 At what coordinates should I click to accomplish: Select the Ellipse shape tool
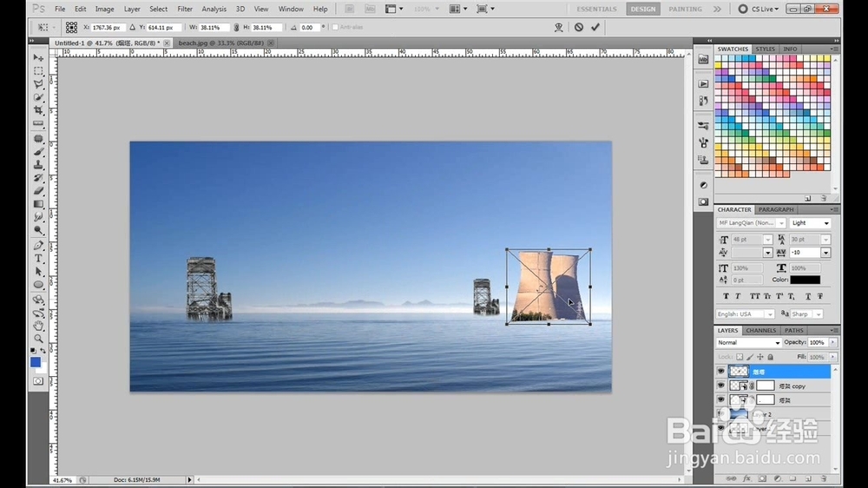click(38, 286)
